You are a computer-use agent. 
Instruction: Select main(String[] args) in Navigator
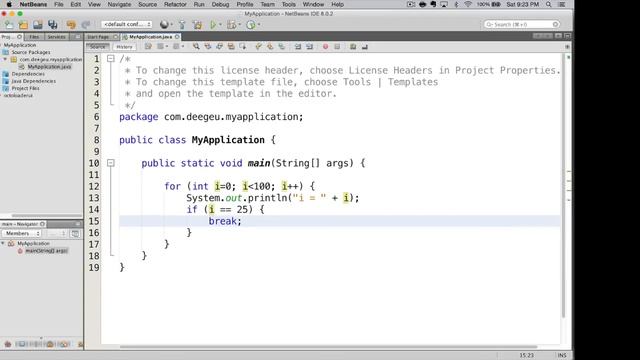pos(46,251)
